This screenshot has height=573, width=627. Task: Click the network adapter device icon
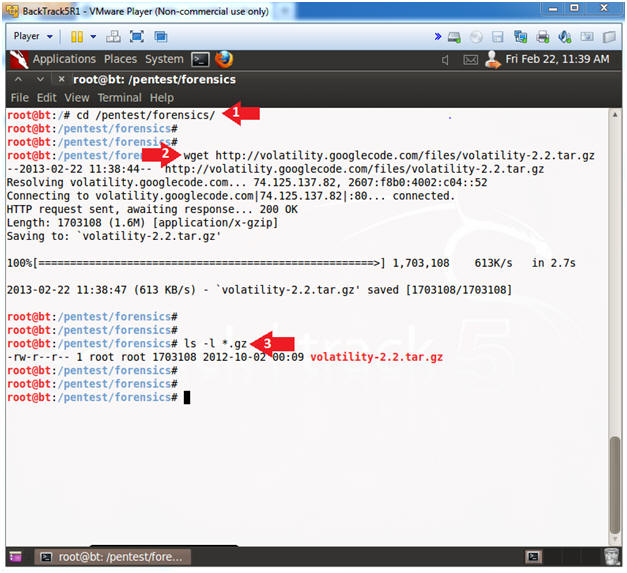tap(520, 37)
